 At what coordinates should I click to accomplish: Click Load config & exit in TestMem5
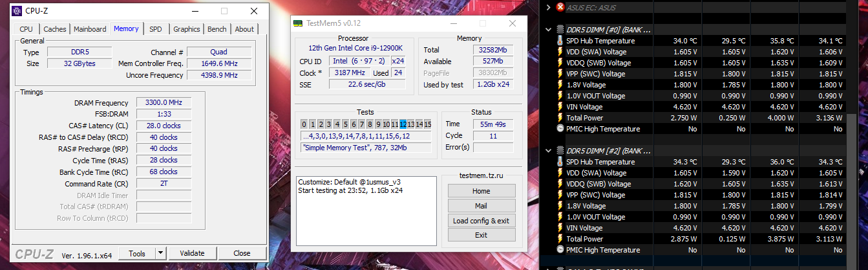pos(481,221)
